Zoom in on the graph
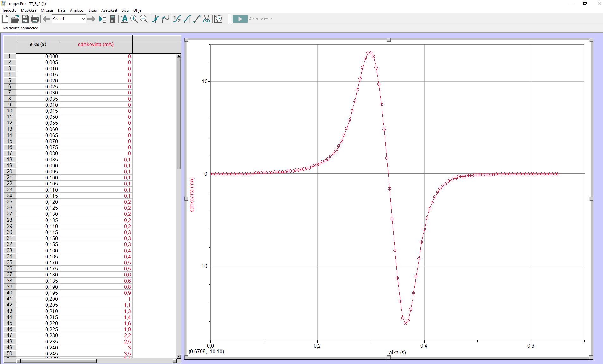The image size is (603, 364). pos(134,19)
